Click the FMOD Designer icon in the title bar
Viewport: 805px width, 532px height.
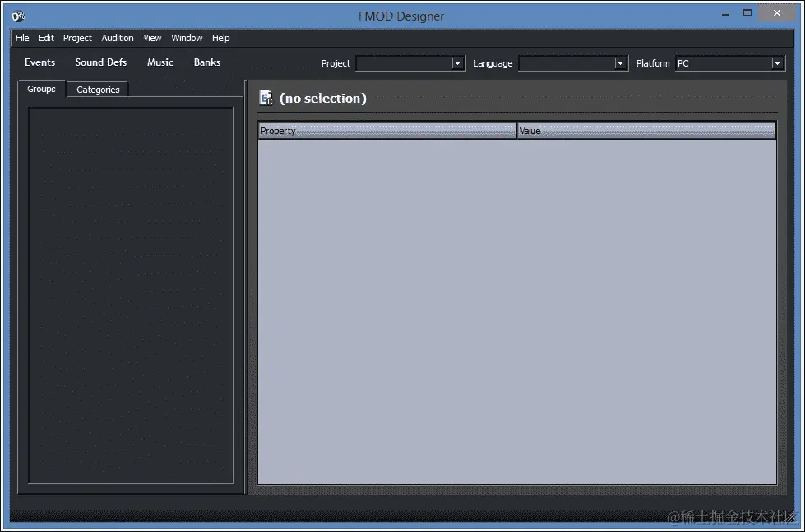click(x=17, y=15)
